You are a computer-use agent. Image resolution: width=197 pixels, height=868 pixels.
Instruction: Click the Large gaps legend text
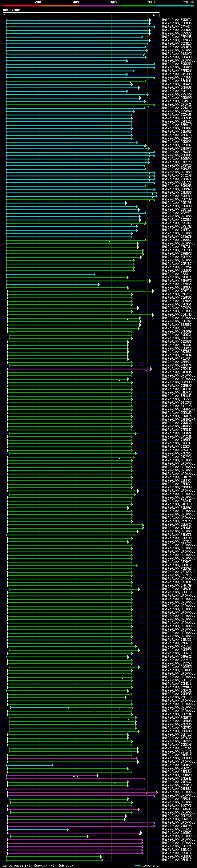[x=38, y=866]
